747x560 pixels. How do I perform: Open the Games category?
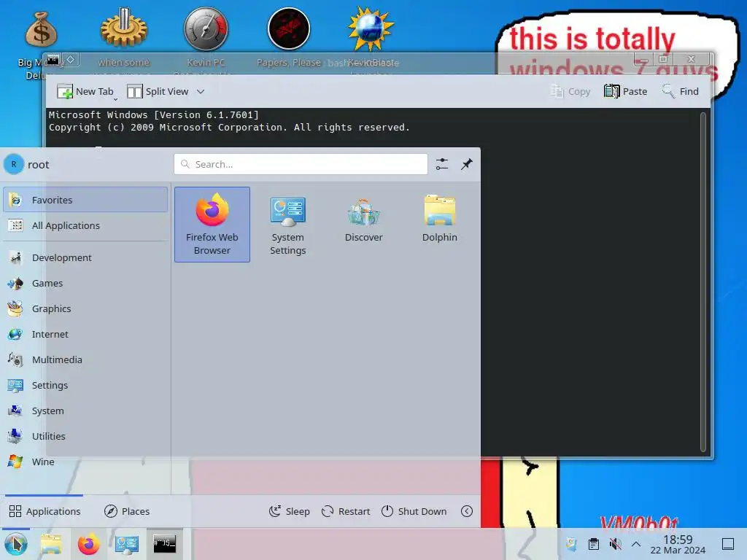point(85,283)
